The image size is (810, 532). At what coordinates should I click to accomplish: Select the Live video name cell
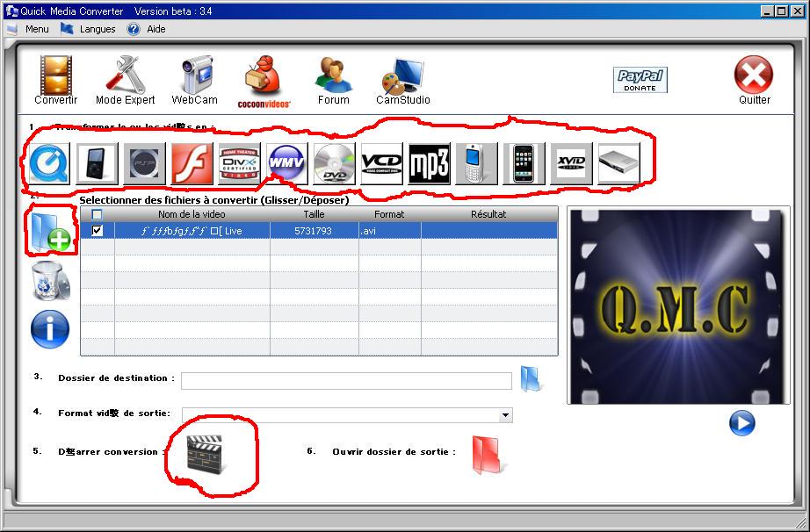tap(192, 231)
